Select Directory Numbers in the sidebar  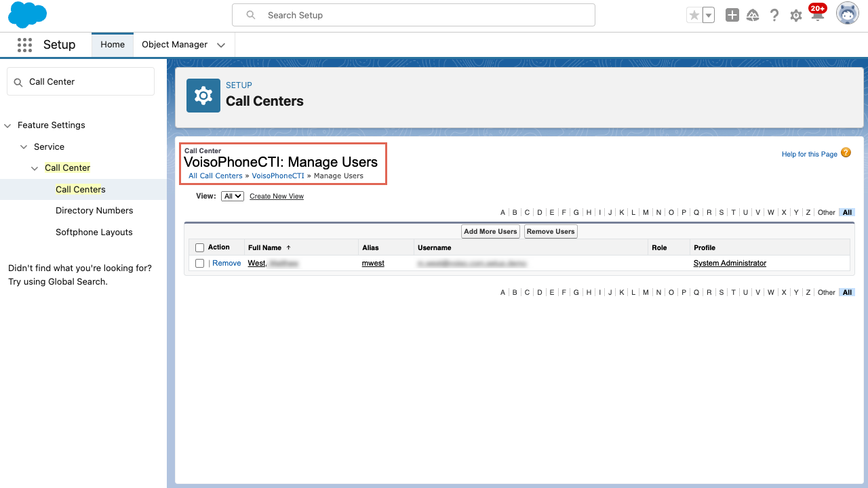[94, 211]
